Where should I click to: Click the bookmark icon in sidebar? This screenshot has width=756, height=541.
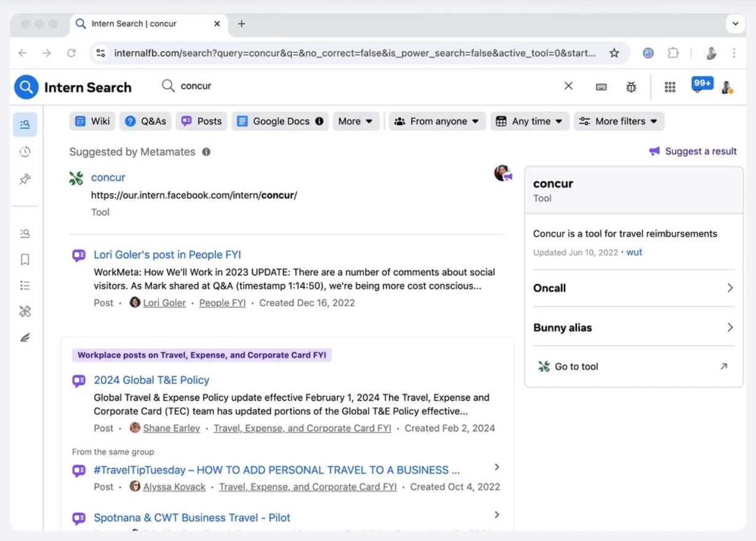coord(25,259)
